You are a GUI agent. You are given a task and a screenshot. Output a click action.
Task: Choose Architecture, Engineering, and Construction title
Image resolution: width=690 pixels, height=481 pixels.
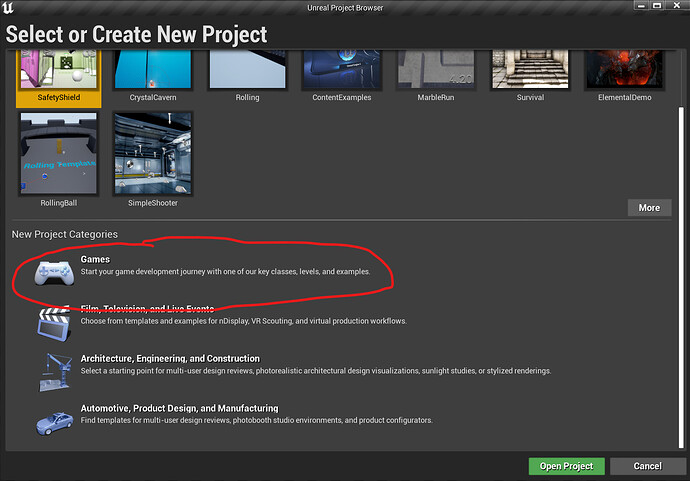(x=170, y=359)
